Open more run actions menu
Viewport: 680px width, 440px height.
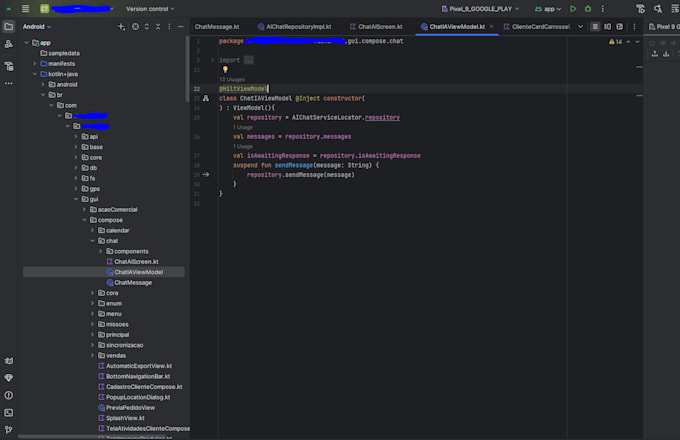click(602, 9)
